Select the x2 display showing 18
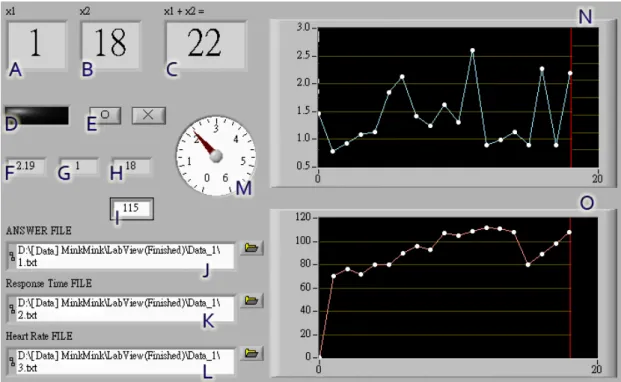Viewport: 621px width, 382px height. pos(110,45)
